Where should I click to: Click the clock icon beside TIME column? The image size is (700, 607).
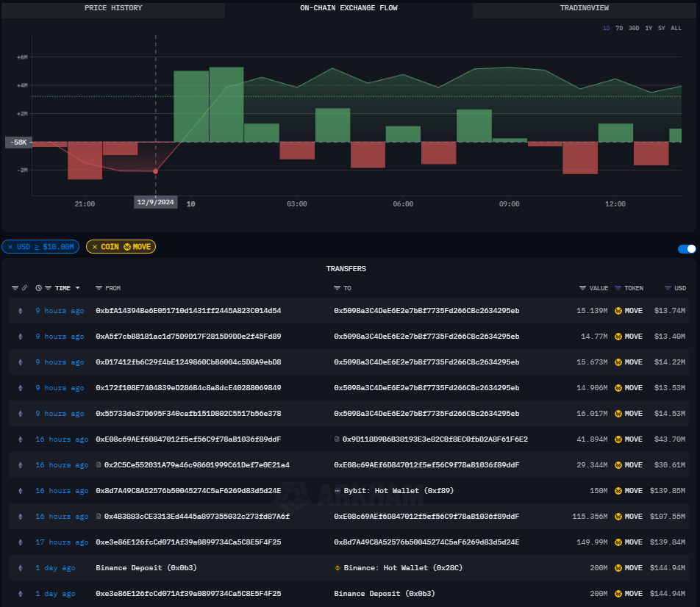coord(38,288)
